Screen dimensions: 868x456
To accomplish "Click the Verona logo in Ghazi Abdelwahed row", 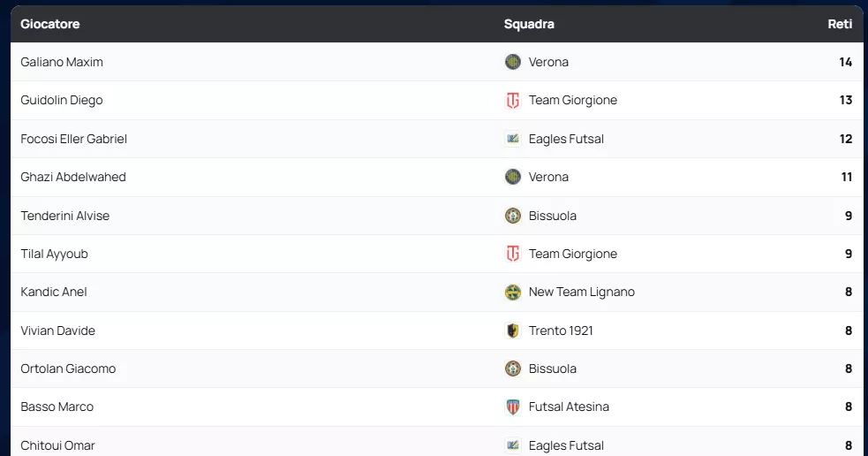I will (513, 178).
